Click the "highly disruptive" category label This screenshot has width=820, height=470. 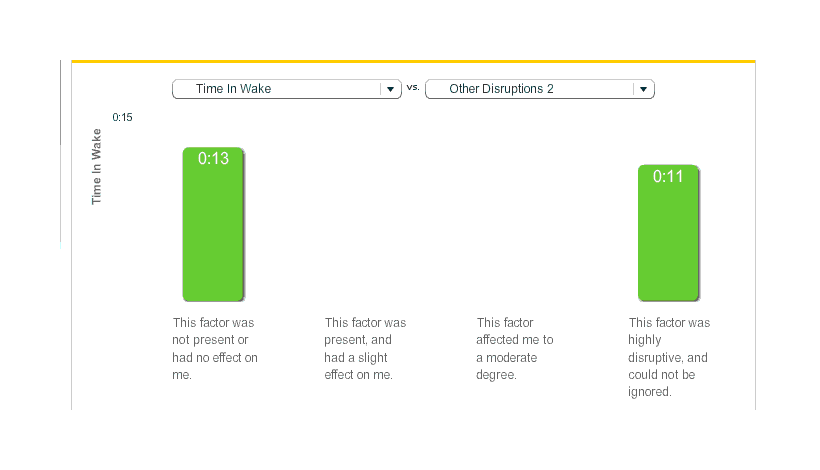[x=669, y=357]
